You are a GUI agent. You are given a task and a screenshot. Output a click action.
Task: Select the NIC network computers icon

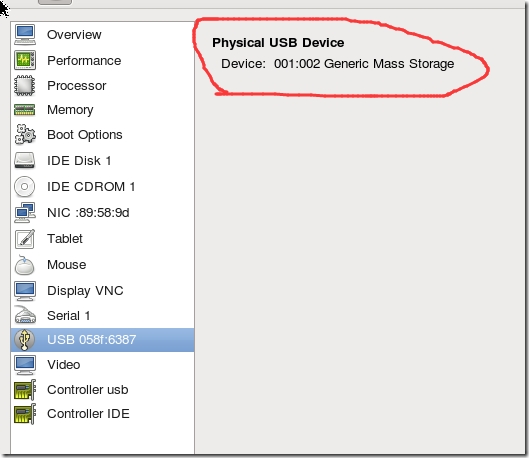tap(25, 212)
